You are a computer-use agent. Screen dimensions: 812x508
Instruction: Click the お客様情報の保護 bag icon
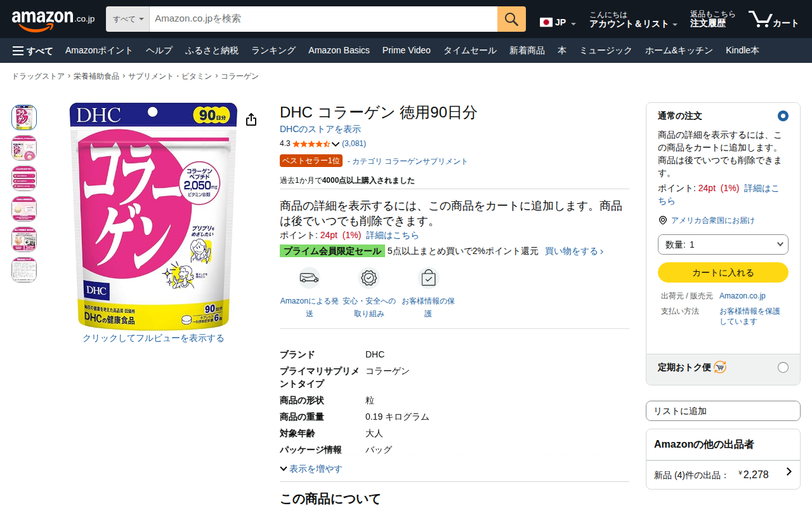pos(428,278)
